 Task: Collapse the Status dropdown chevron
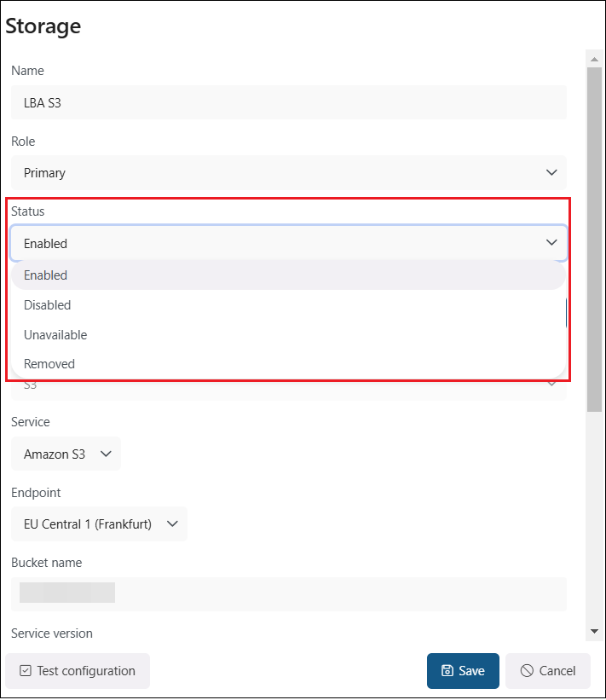551,243
